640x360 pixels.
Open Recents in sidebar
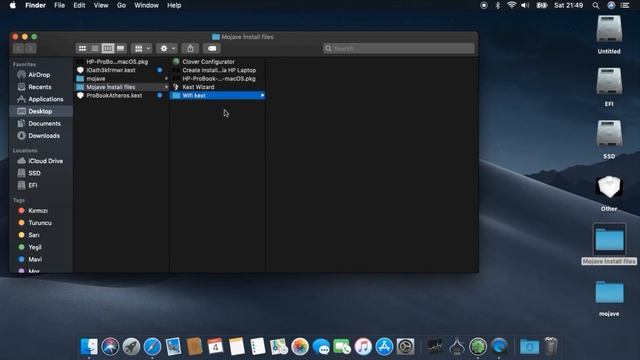[x=40, y=87]
